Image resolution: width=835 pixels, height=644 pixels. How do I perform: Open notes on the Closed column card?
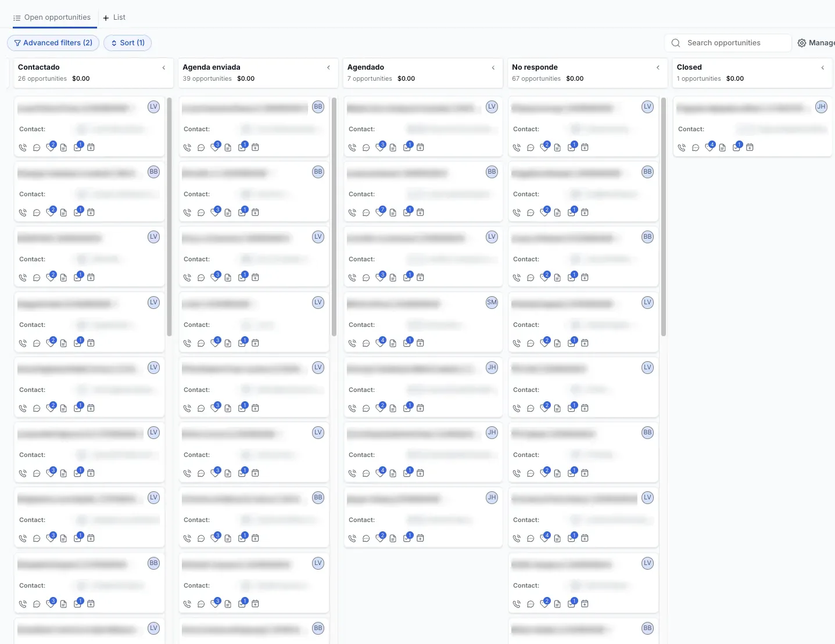722,147
